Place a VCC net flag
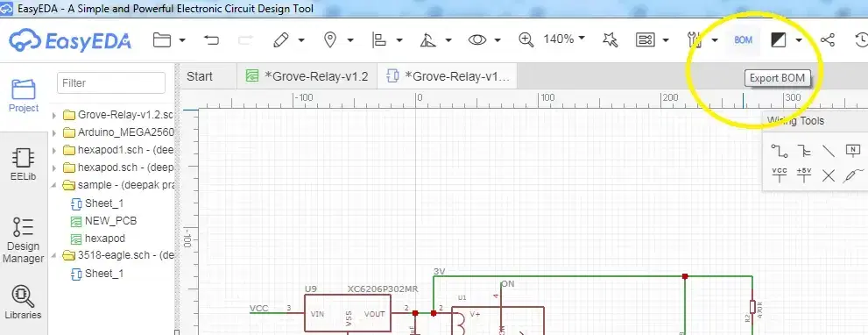This screenshot has height=335, width=868. 779,175
